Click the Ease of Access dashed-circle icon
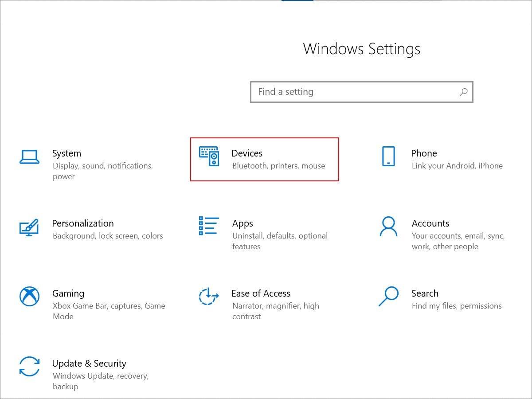This screenshot has height=399, width=532. click(x=208, y=297)
